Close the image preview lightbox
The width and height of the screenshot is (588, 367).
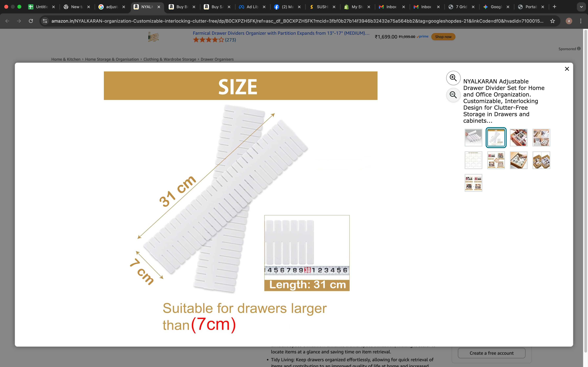567,69
